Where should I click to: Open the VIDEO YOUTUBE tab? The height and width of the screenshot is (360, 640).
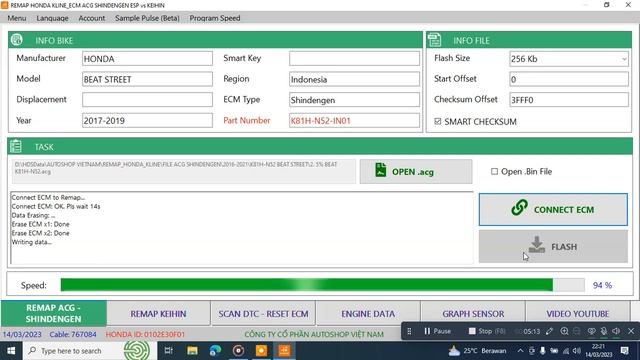point(578,313)
